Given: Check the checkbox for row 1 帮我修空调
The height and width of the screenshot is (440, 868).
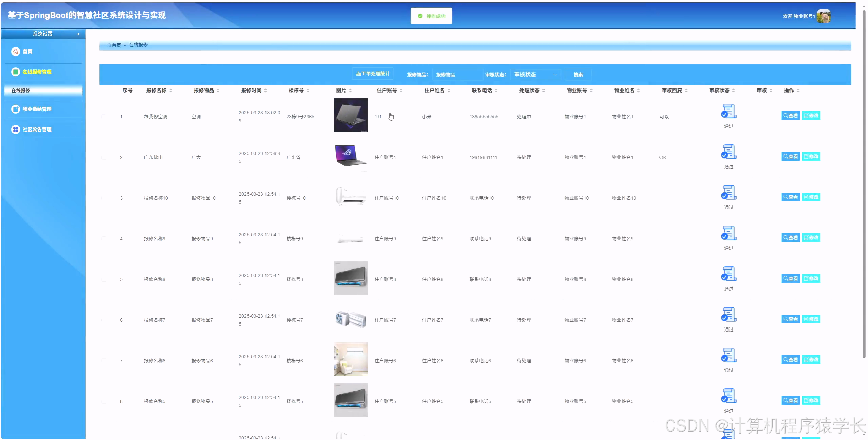Looking at the screenshot, I should (104, 117).
